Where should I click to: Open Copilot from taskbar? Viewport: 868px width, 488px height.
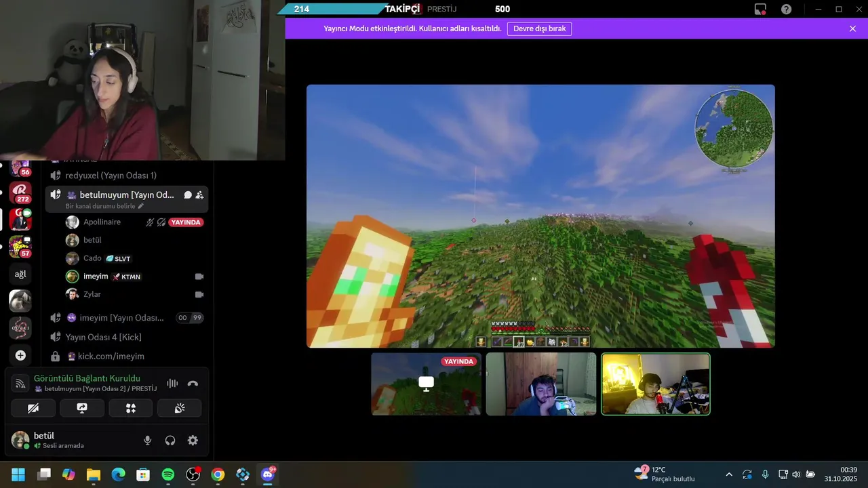(x=68, y=474)
